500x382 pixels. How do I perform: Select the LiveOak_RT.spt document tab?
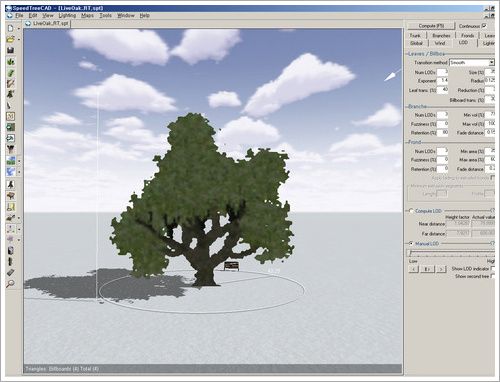[x=47, y=23]
